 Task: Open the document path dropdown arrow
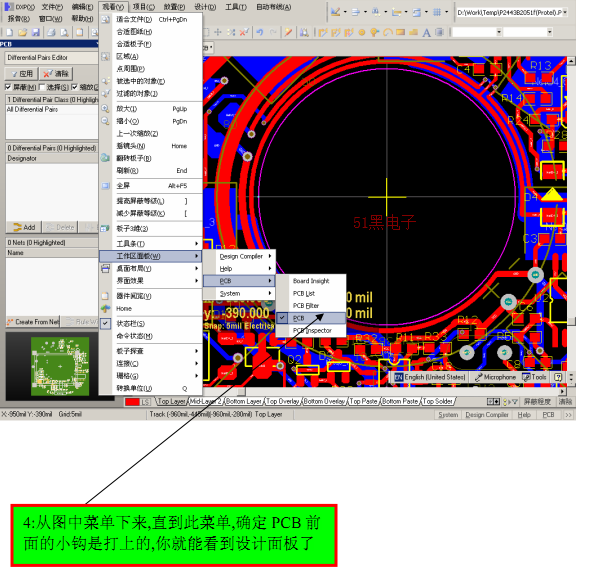565,13
